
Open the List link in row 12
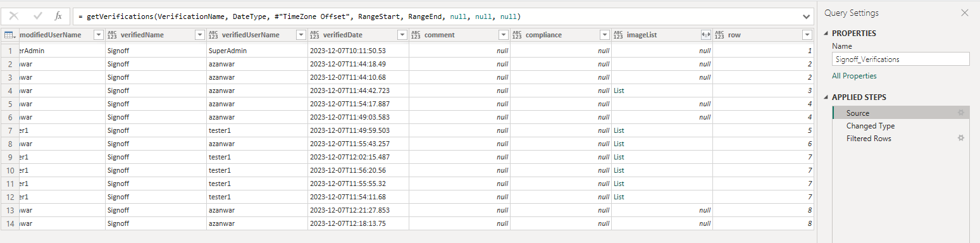point(619,197)
